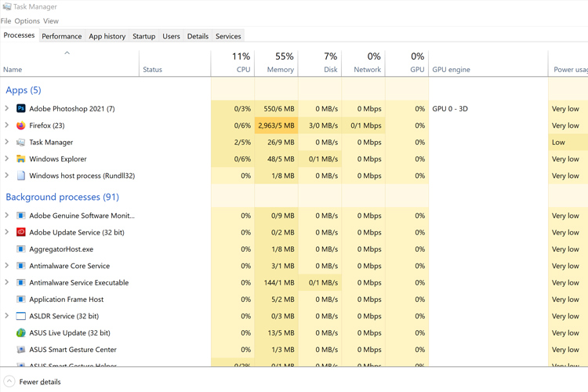The height and width of the screenshot is (392, 588).
Task: Switch to the Details tab
Action: tap(198, 36)
